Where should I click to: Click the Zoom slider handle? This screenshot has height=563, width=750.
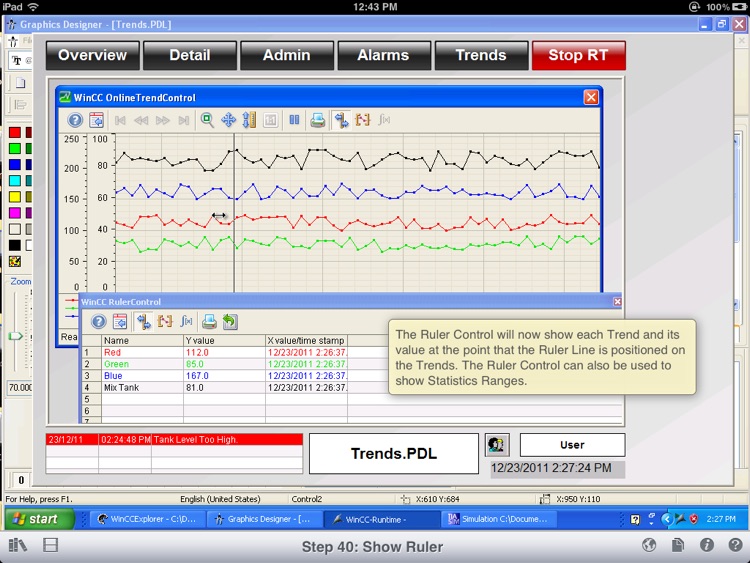pos(15,336)
